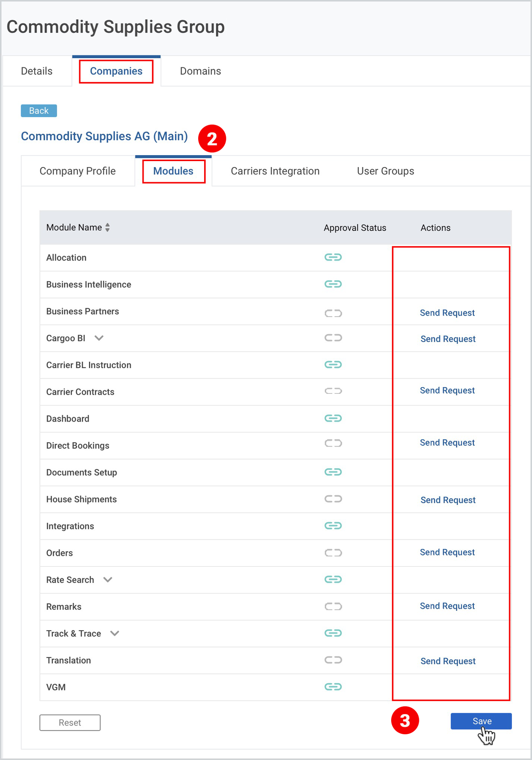
Task: Click the Business Partners module name
Action: click(x=82, y=312)
